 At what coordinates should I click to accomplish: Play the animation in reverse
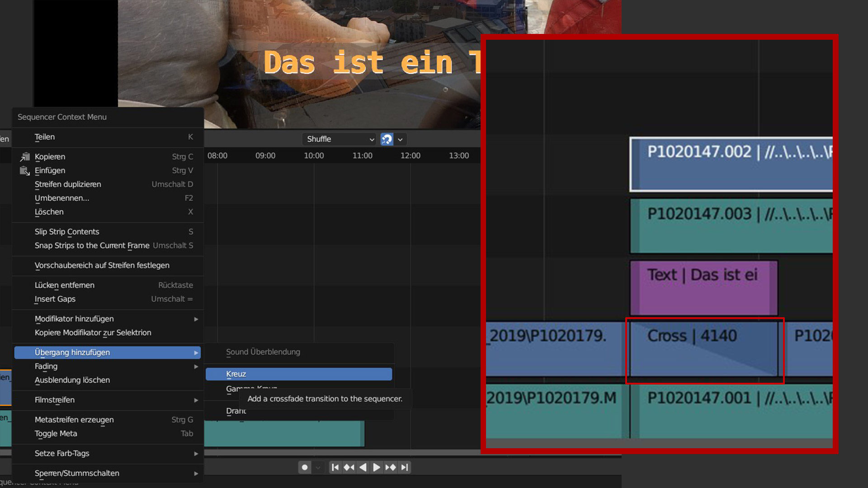tap(363, 467)
